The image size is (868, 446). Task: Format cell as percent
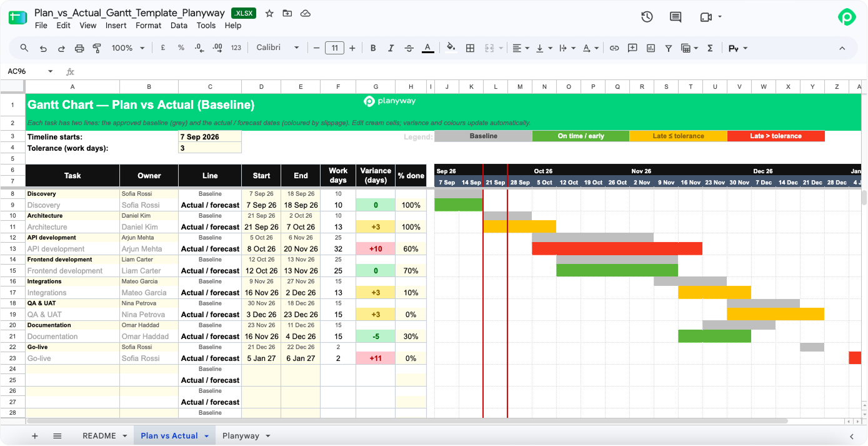click(x=181, y=48)
